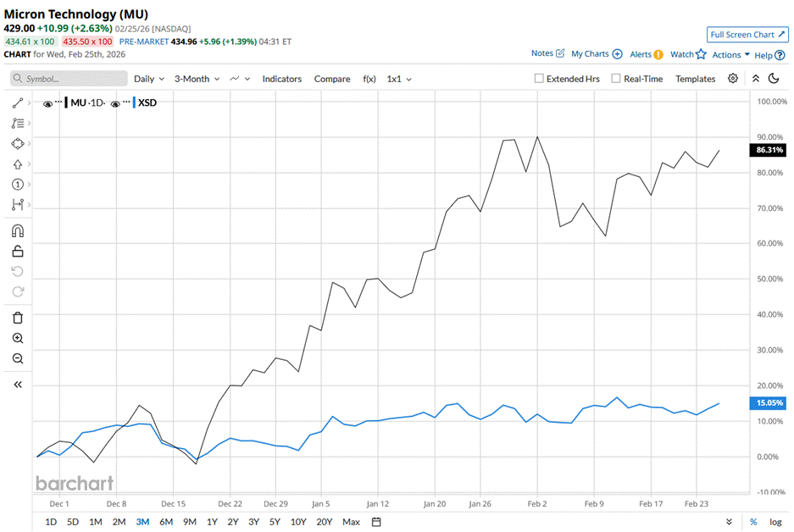Zoom out of the chart
Image resolution: width=794 pixels, height=532 pixels.
[x=18, y=358]
